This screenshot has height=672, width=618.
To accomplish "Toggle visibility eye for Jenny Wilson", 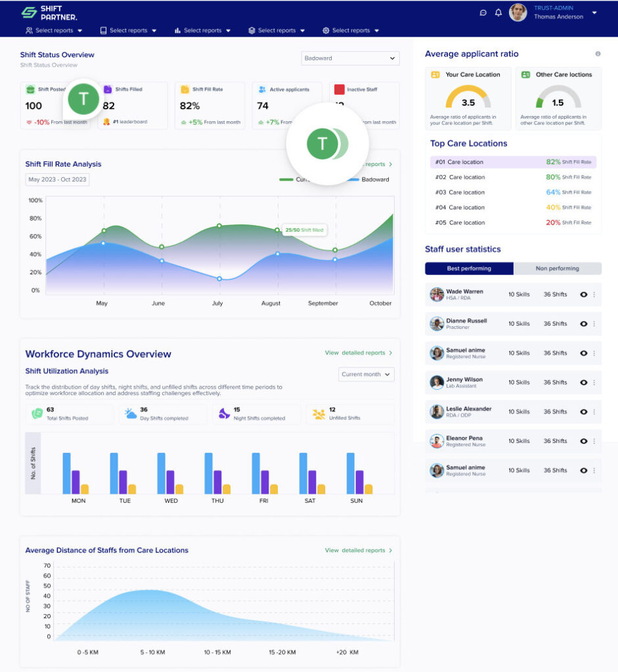I will pyautogui.click(x=583, y=382).
